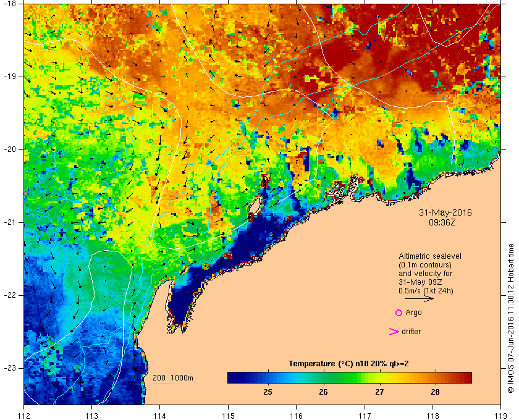Click the '09:36Z' time label

pos(442,222)
